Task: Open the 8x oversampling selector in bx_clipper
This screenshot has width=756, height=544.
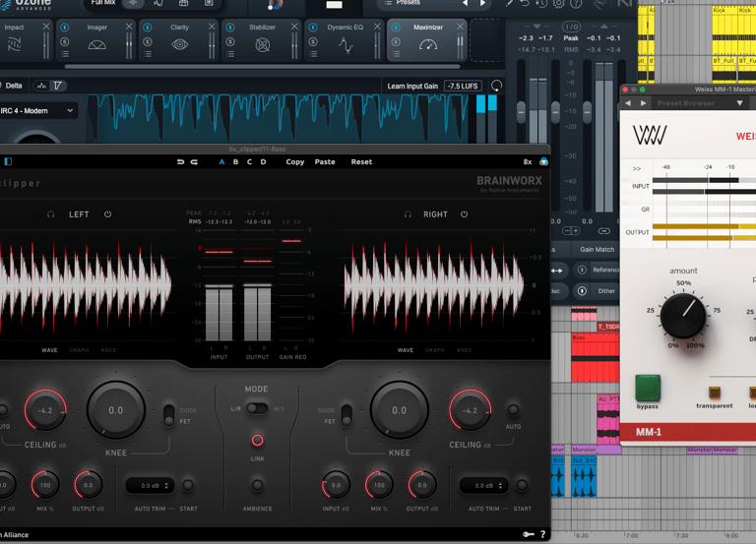Action: point(528,162)
